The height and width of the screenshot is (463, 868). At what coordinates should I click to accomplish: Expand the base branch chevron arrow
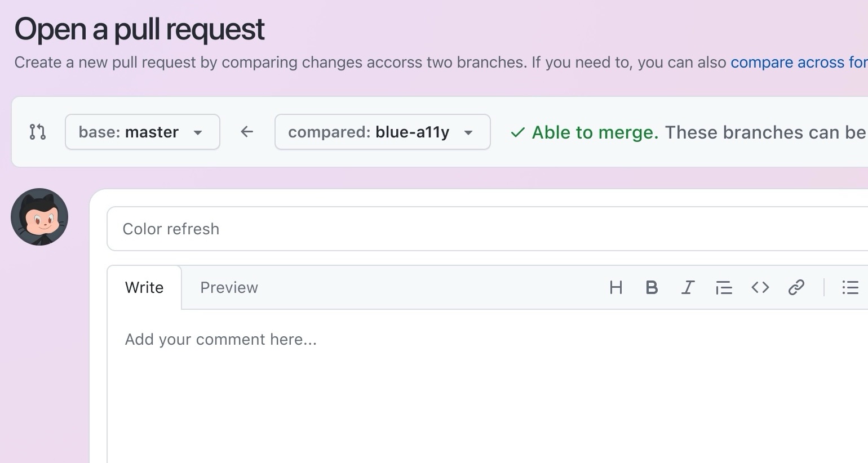(198, 132)
